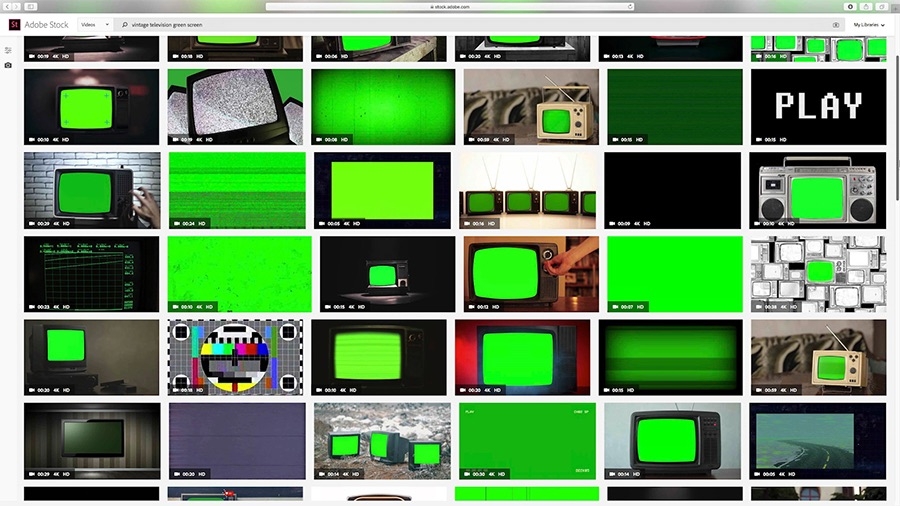Open dark green scanlines 00:15 thumbnail beside PLAY
The height and width of the screenshot is (506, 900).
click(x=674, y=107)
